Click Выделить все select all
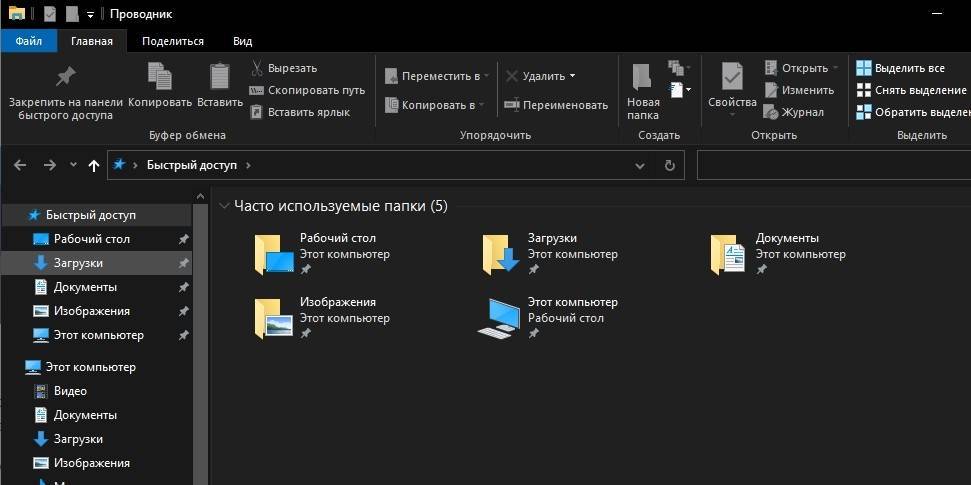Screen dimensions: 971x485 [900, 68]
